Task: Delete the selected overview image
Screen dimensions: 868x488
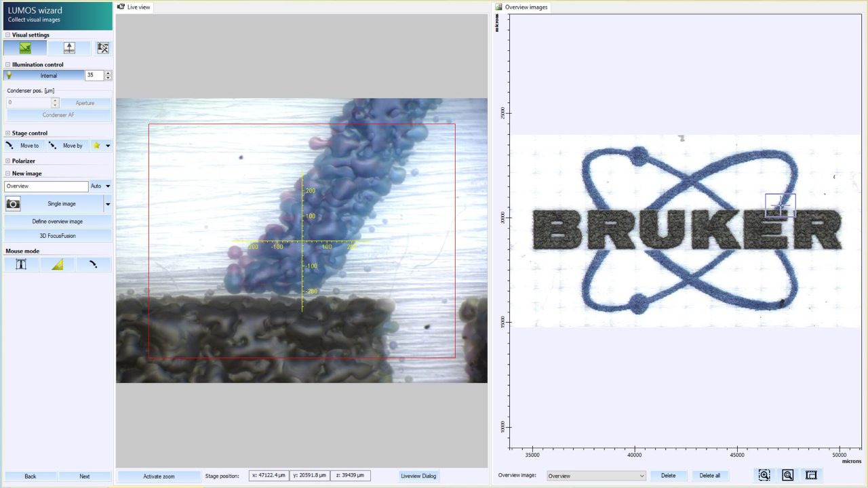Action: (x=669, y=476)
